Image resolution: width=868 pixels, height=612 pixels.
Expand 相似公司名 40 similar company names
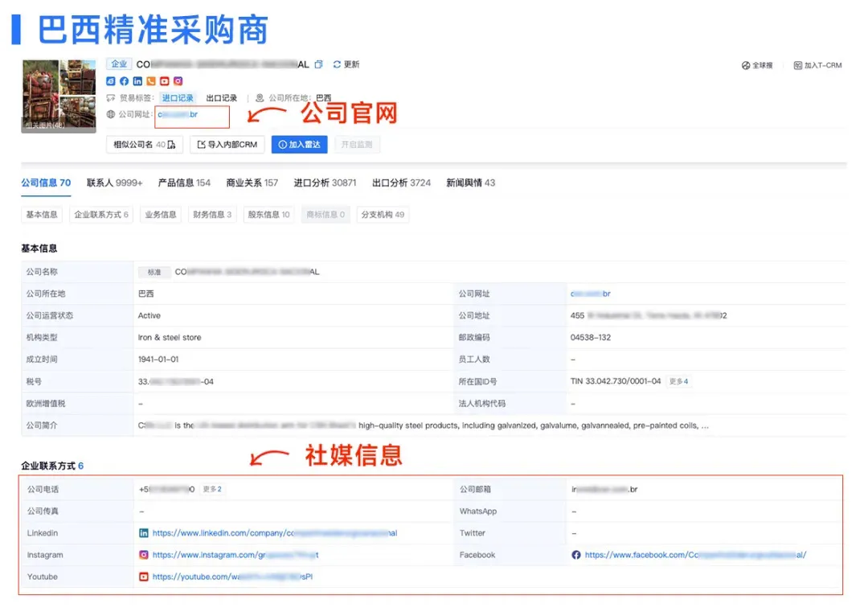144,145
